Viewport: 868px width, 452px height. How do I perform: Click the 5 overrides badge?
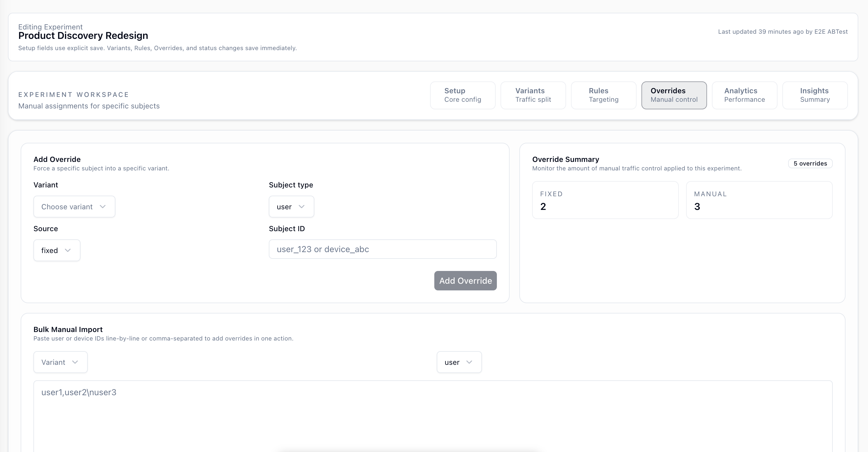pyautogui.click(x=810, y=163)
